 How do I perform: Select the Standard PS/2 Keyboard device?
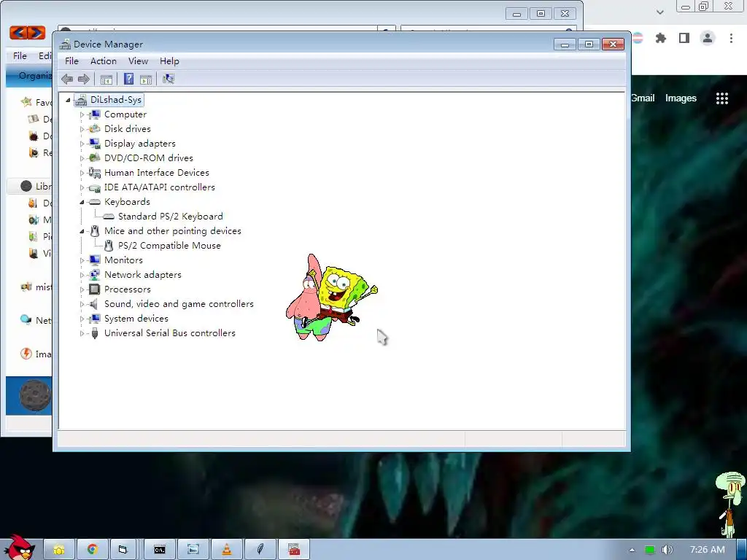point(170,216)
